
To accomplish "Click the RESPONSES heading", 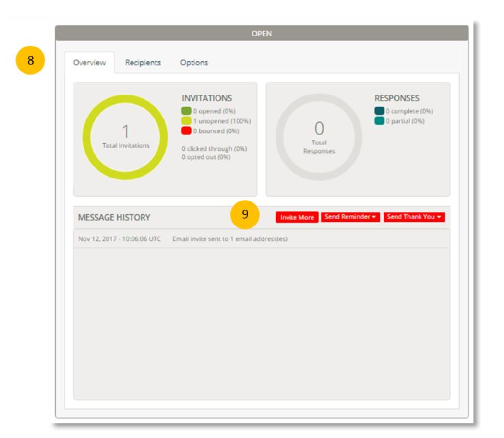I will (396, 98).
